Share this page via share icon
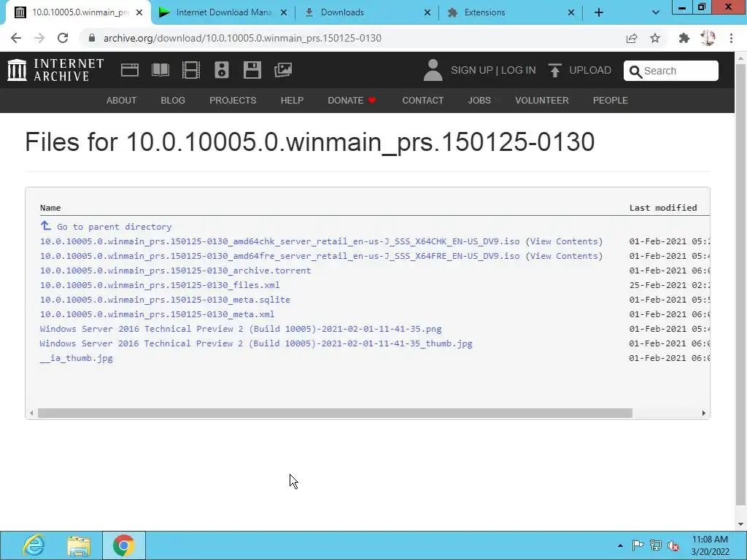The width and height of the screenshot is (747, 560). point(632,38)
